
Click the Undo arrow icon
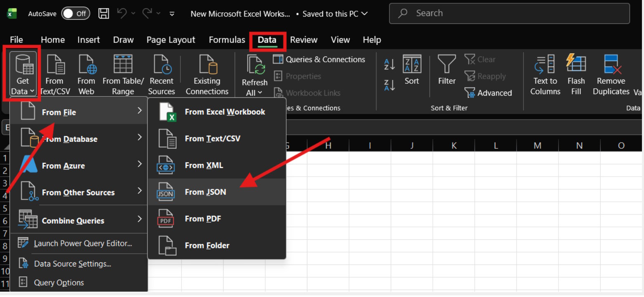pyautogui.click(x=122, y=14)
